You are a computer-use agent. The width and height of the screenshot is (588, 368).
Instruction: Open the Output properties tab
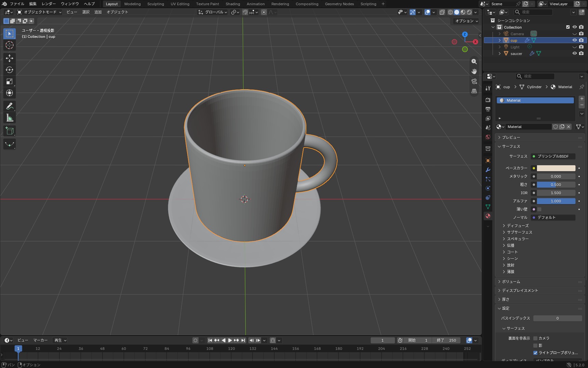point(488,109)
